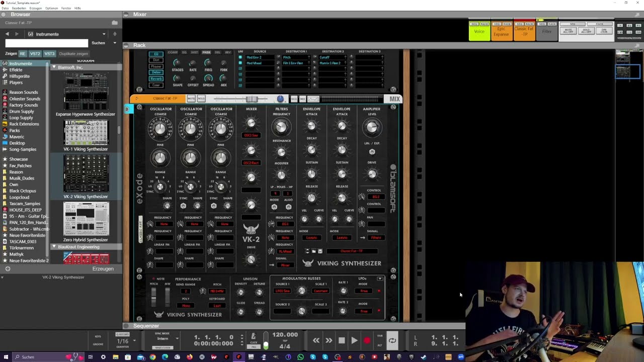This screenshot has width=644, height=362.
Task: Toggle the transport Loop button
Action: tap(392, 340)
